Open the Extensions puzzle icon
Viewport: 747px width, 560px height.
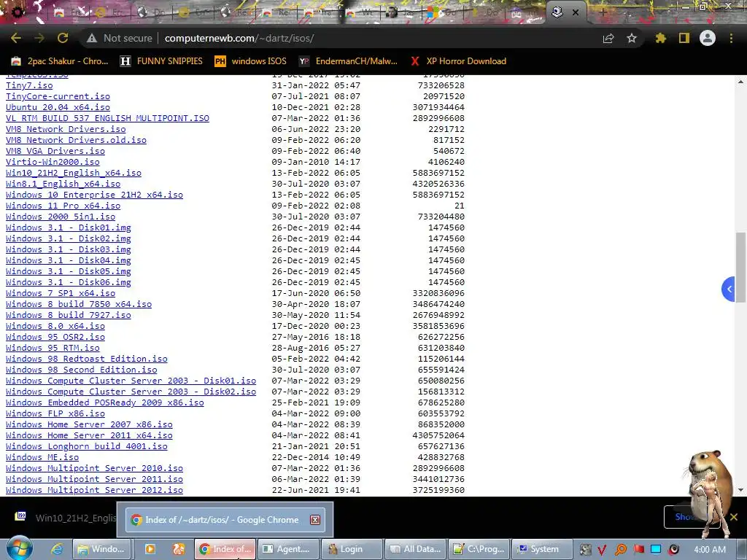[x=661, y=38]
